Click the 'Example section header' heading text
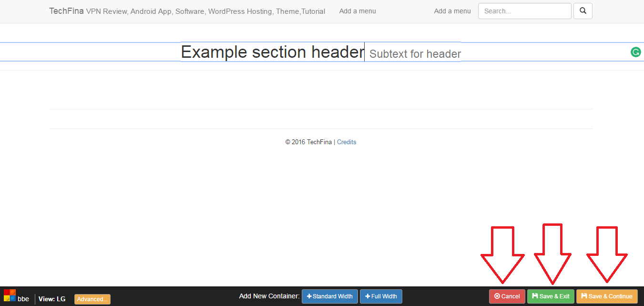This screenshot has height=306, width=644. [272, 52]
